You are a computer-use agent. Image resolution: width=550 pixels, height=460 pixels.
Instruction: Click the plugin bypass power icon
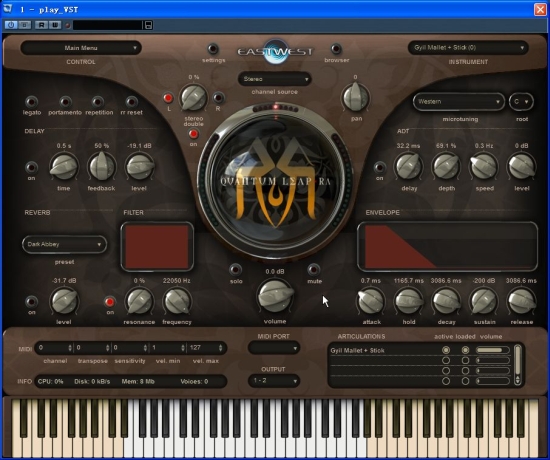[11, 25]
